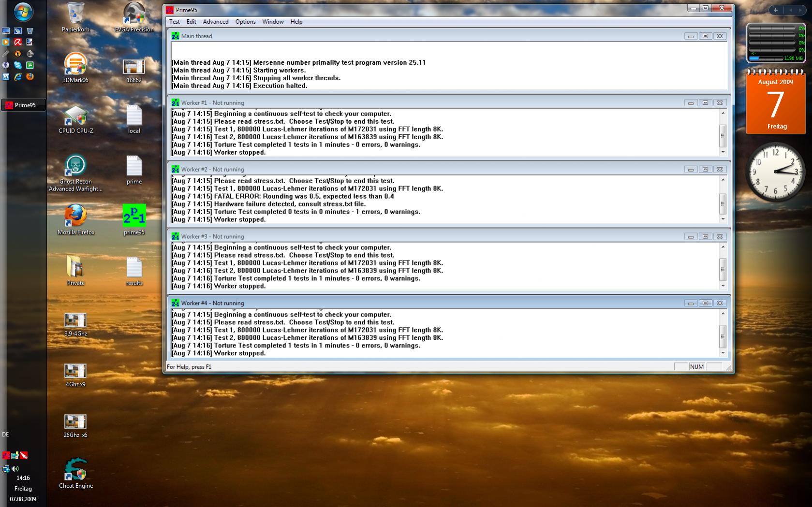Screen dimensions: 812x507
Task: Open the Help menu in Prime95
Action: [x=296, y=22]
